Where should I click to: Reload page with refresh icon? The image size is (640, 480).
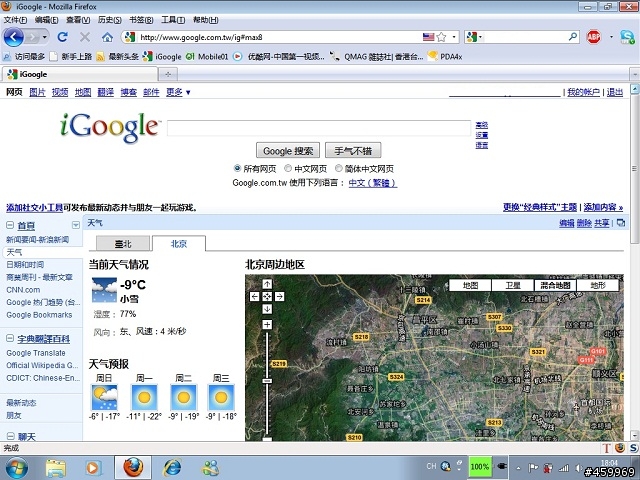pyautogui.click(x=62, y=37)
